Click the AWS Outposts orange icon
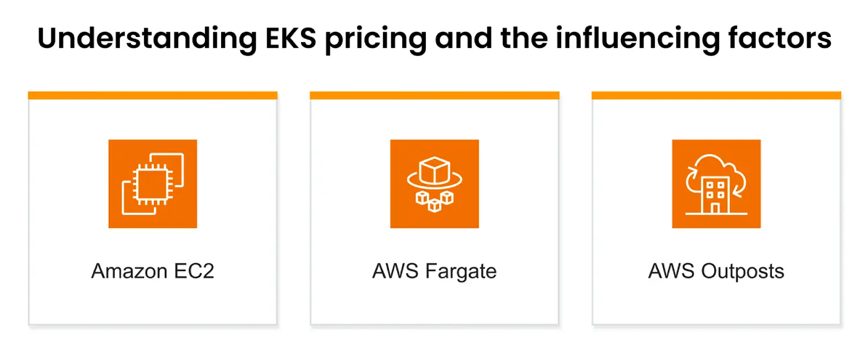This screenshot has height=356, width=868. coord(716,184)
